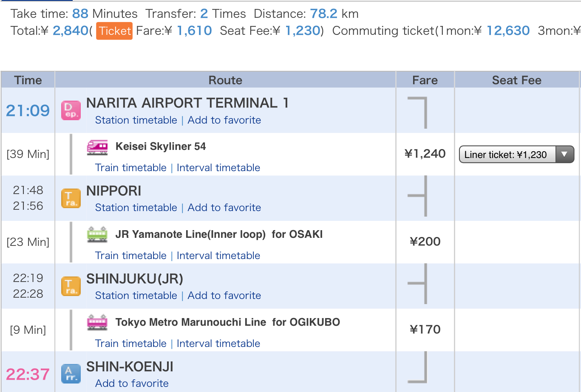The width and height of the screenshot is (581, 392).
Task: Add Narita Airport Terminal 1 to favorites
Action: (224, 120)
